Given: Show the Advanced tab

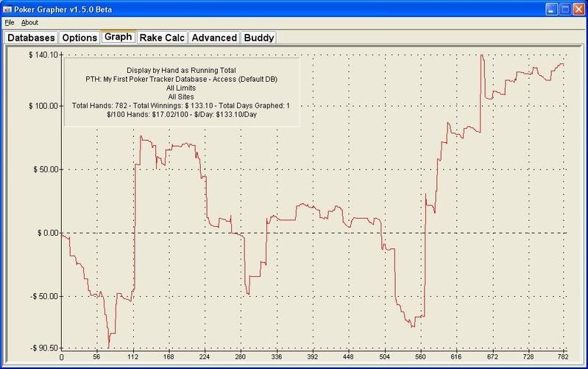Looking at the screenshot, I should click(x=214, y=38).
